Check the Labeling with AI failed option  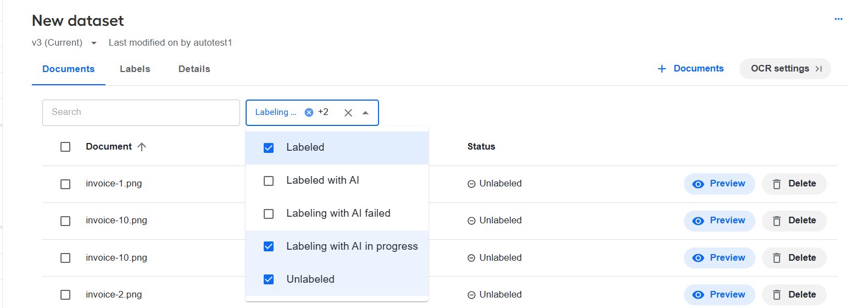(269, 214)
